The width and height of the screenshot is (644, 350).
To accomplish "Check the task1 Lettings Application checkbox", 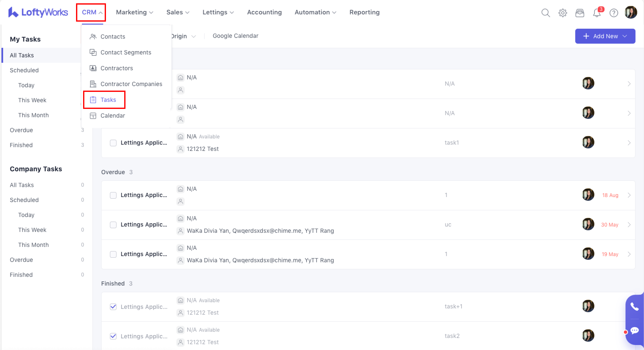I will pyautogui.click(x=113, y=143).
